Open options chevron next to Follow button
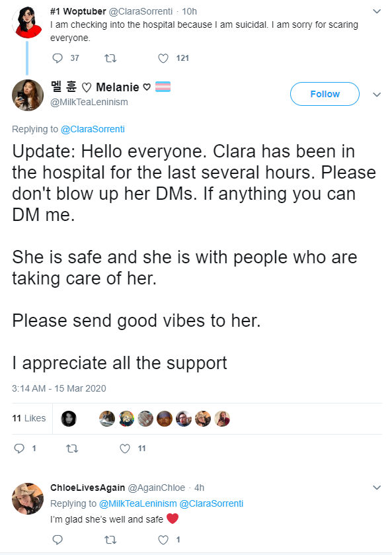 tap(377, 95)
